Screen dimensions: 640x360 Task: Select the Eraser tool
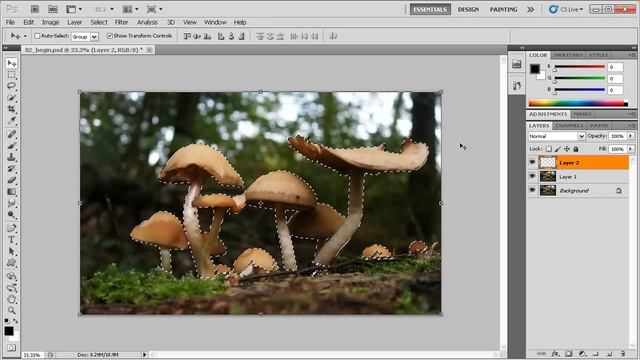coord(11,180)
